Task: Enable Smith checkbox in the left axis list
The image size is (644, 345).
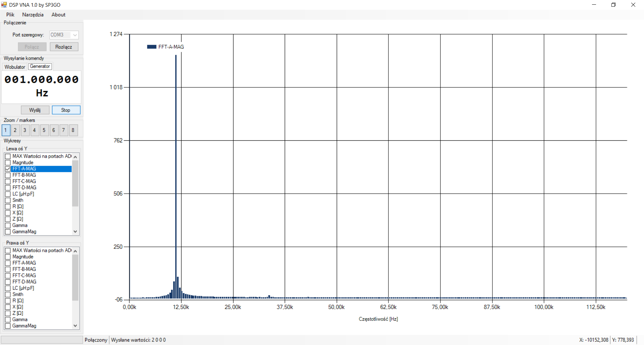Action: point(8,200)
